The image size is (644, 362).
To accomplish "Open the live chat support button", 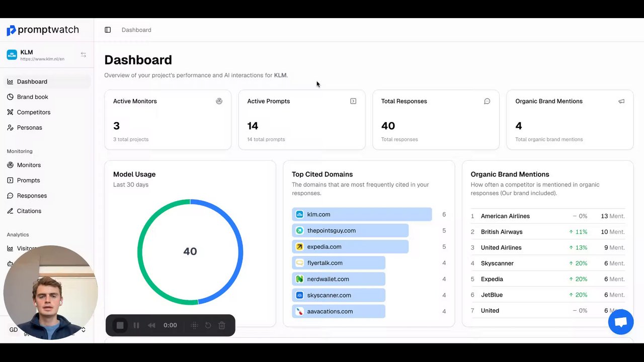I will pos(621,322).
